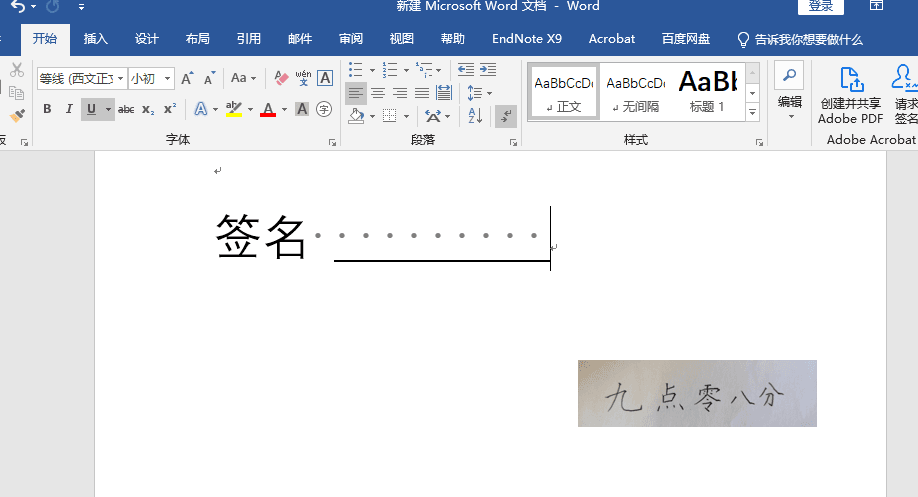
Task: Toggle show paragraph marks button
Action: 506,117
